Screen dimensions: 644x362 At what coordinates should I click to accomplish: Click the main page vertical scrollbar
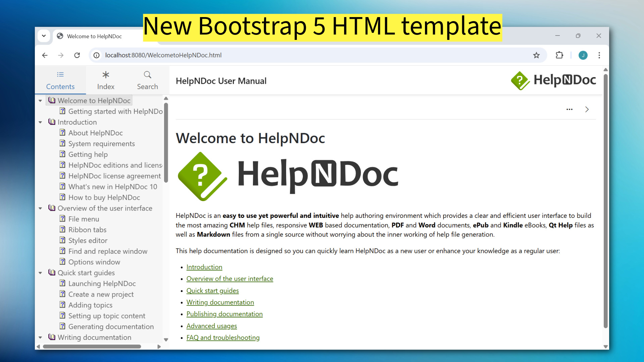click(606, 201)
